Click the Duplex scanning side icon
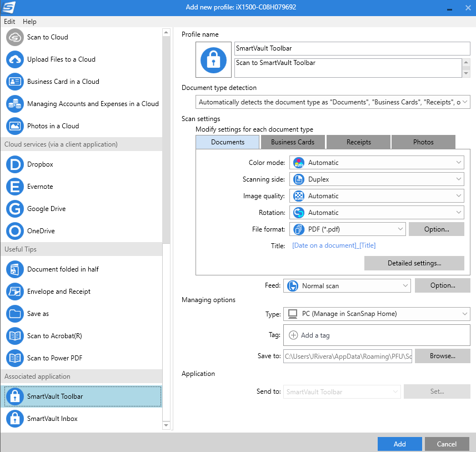This screenshot has width=476, height=452. click(299, 179)
